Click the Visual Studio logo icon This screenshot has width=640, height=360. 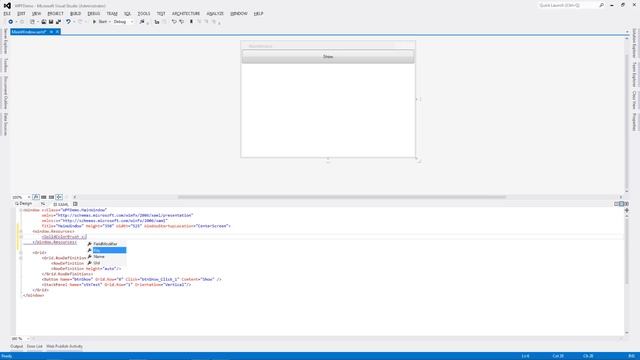7,6
